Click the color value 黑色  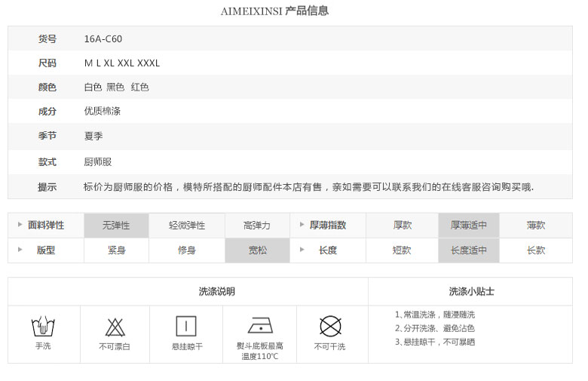click(x=115, y=87)
